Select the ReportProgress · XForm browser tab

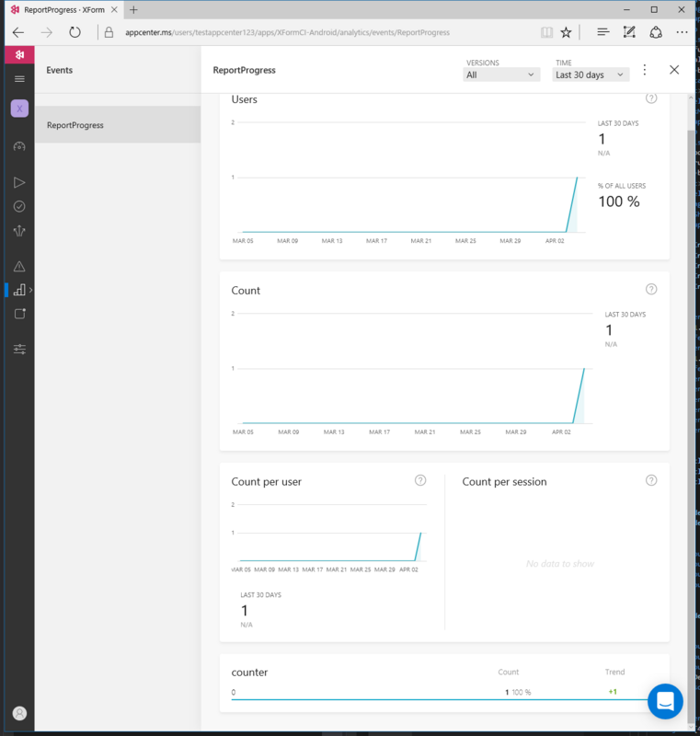64,10
